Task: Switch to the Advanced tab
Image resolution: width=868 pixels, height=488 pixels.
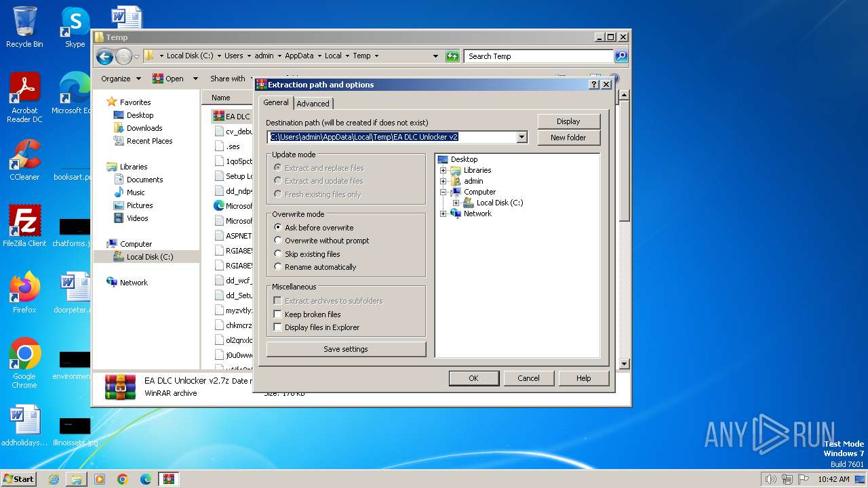Action: 313,104
